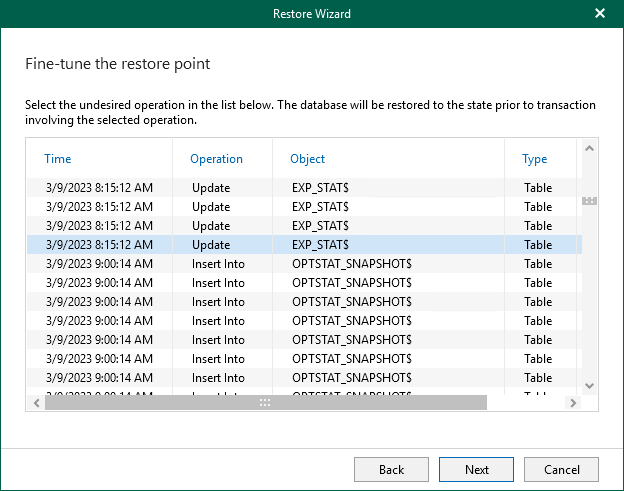Click the vertical scrollbar thumb

(589, 201)
